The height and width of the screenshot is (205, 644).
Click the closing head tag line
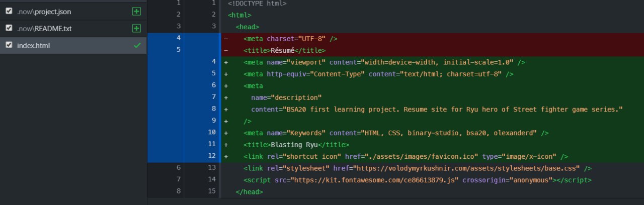tap(433, 191)
